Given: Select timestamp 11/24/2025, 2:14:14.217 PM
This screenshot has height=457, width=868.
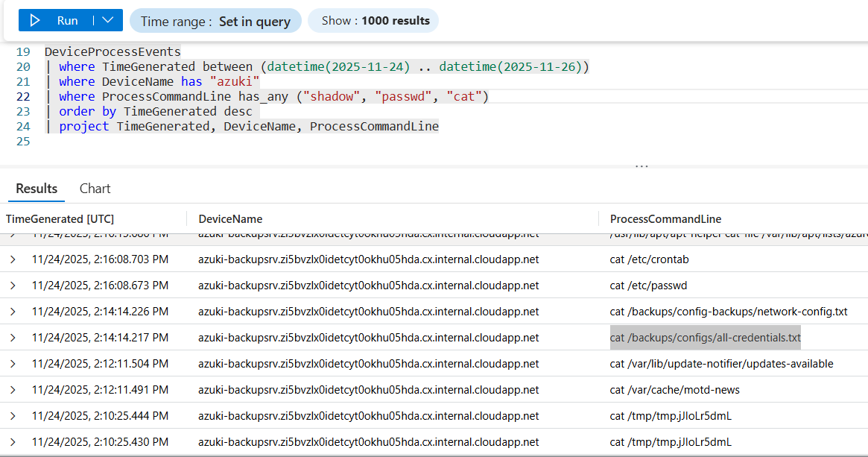Looking at the screenshot, I should (100, 338).
